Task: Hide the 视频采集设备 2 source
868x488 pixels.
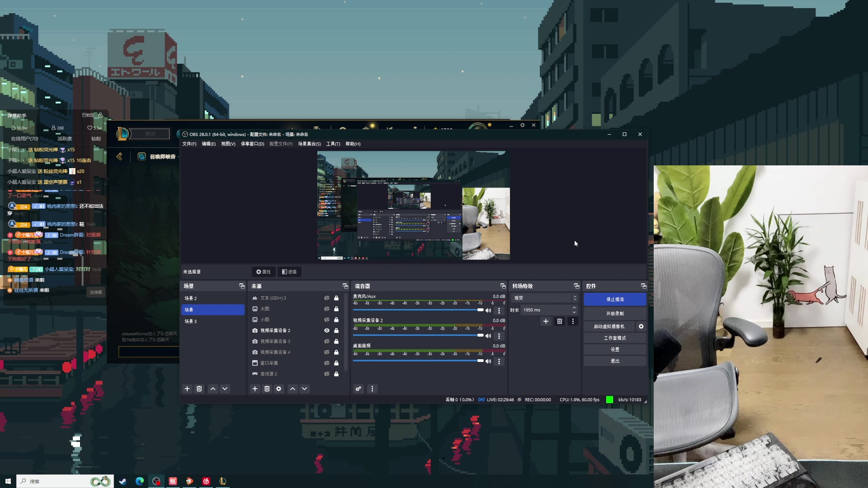Action: coord(327,330)
